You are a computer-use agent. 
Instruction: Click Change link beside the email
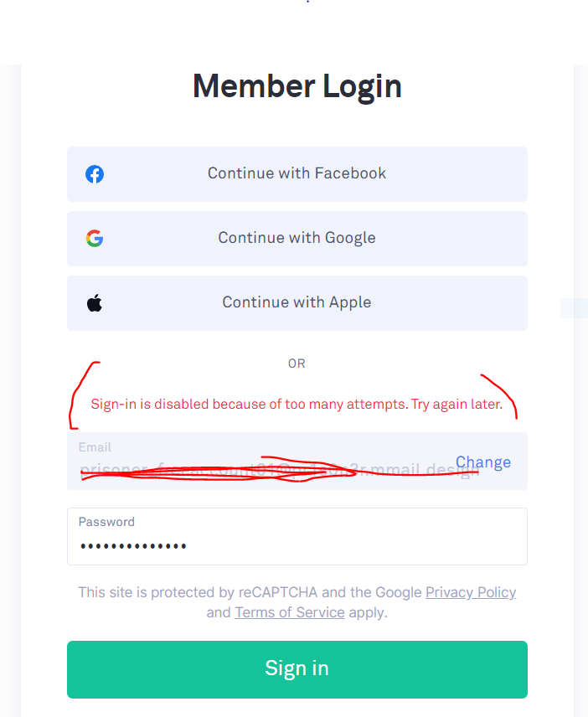click(483, 462)
